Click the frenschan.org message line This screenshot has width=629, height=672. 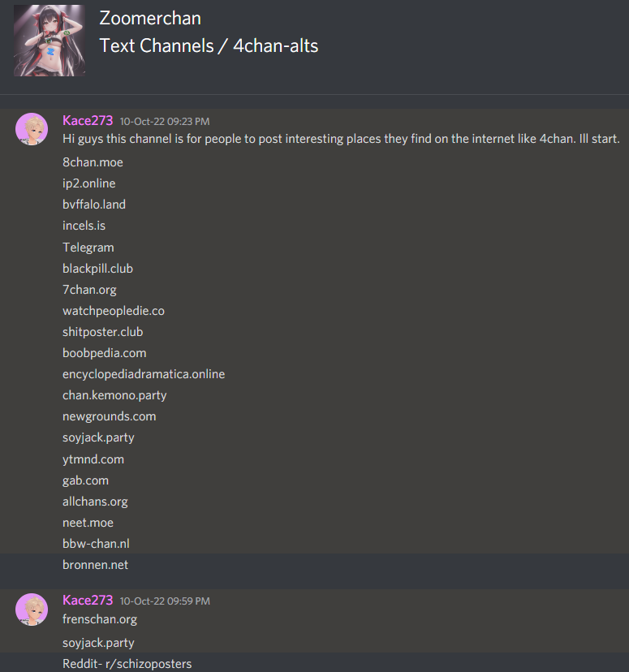coord(100,619)
